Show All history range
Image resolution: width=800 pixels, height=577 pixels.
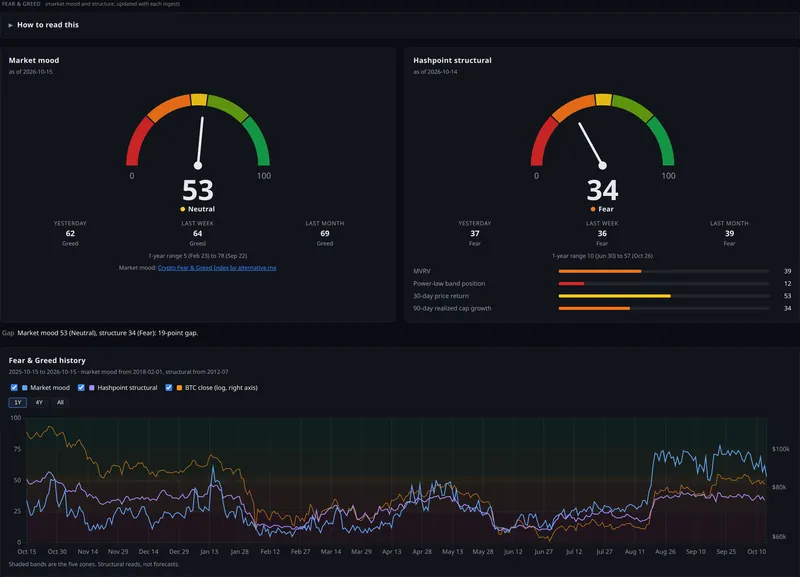(60, 403)
